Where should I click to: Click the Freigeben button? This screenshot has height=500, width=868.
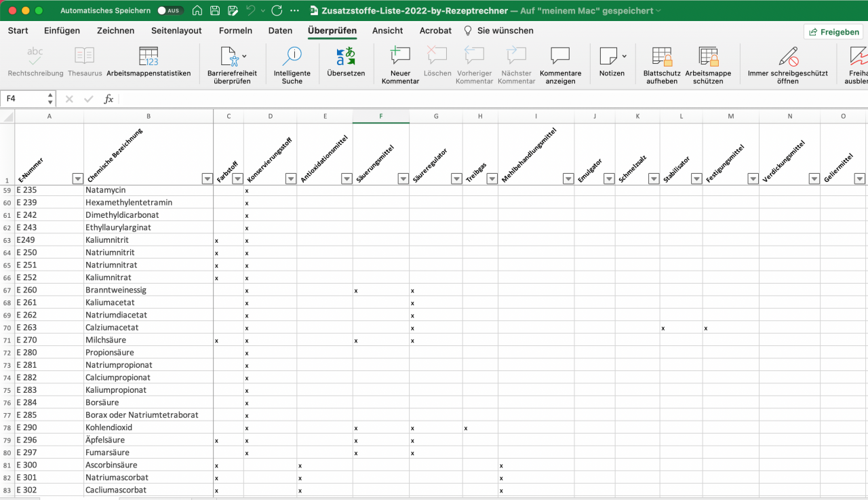tap(833, 31)
